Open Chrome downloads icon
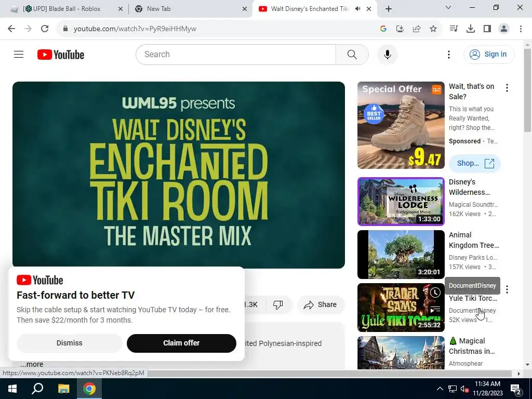Viewport: 532px width, 399px height. click(x=470, y=29)
